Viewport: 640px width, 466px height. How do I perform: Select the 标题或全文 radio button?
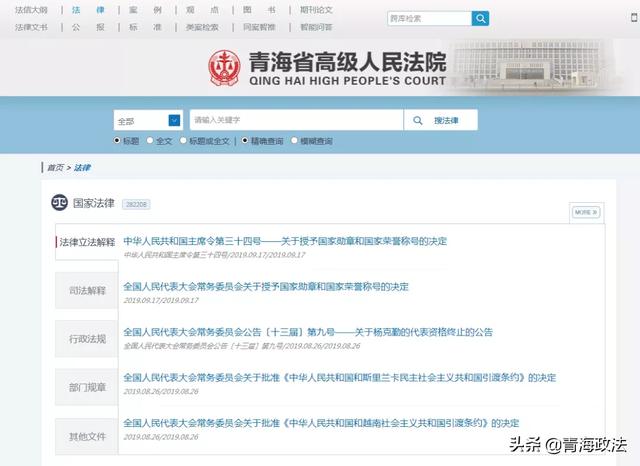tap(183, 140)
